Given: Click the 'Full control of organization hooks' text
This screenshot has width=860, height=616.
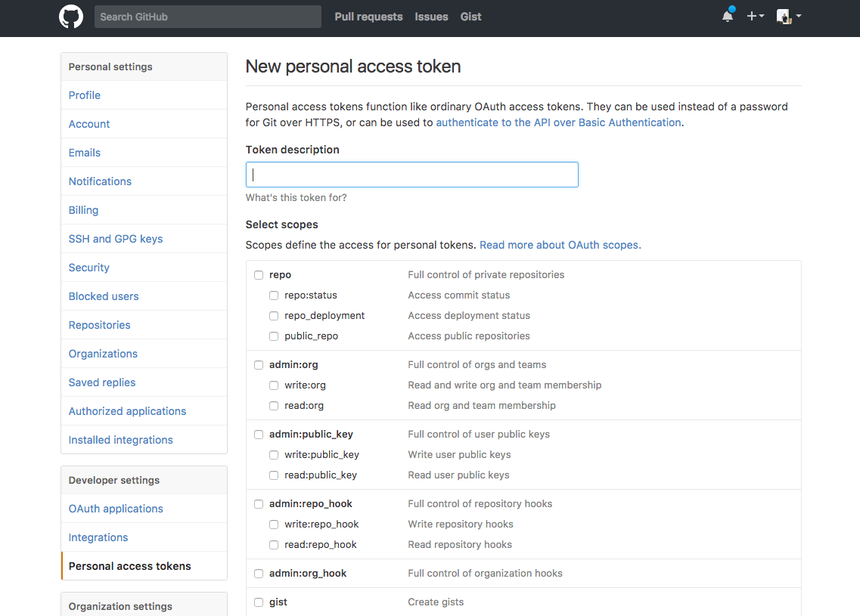Looking at the screenshot, I should pyautogui.click(x=485, y=573).
